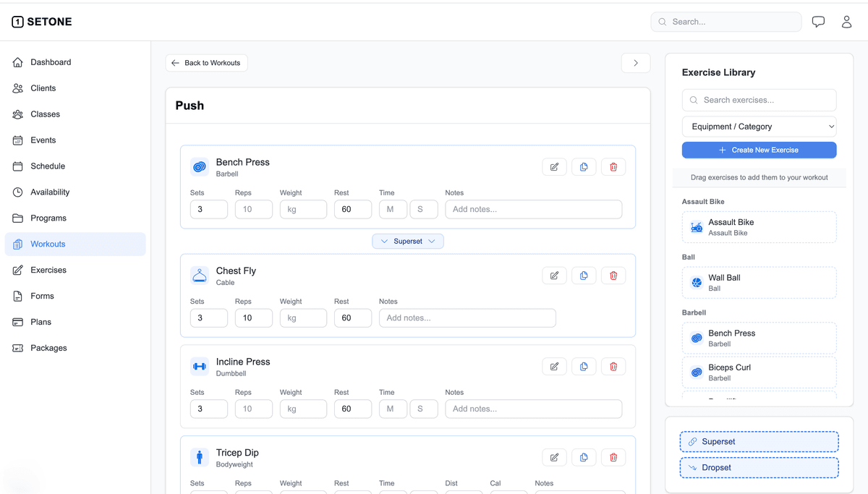The width and height of the screenshot is (868, 494).
Task: Click the SETONE logo
Action: pyautogui.click(x=42, y=22)
